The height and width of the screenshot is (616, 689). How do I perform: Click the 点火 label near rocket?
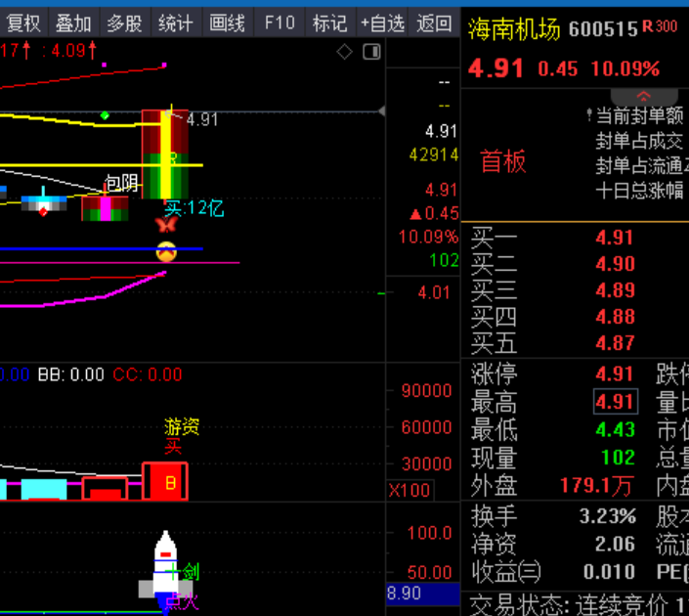click(x=183, y=601)
